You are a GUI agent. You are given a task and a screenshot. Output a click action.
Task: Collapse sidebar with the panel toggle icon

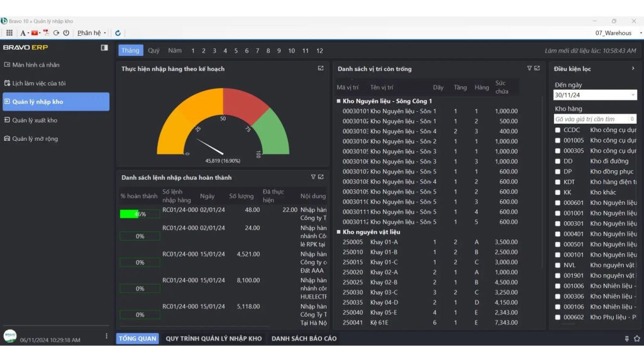(104, 48)
